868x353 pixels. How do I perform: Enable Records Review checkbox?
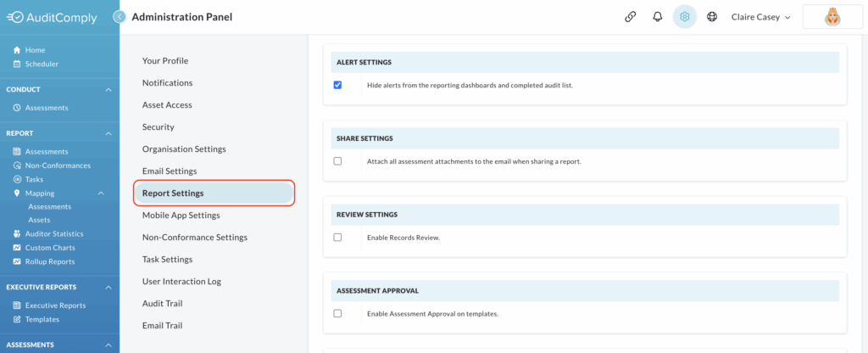pos(337,238)
